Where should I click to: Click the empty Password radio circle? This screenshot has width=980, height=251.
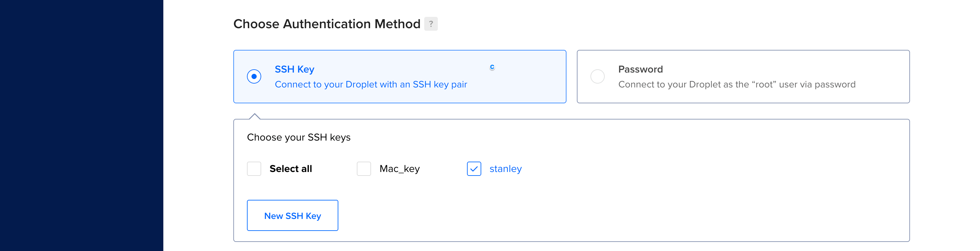(597, 76)
